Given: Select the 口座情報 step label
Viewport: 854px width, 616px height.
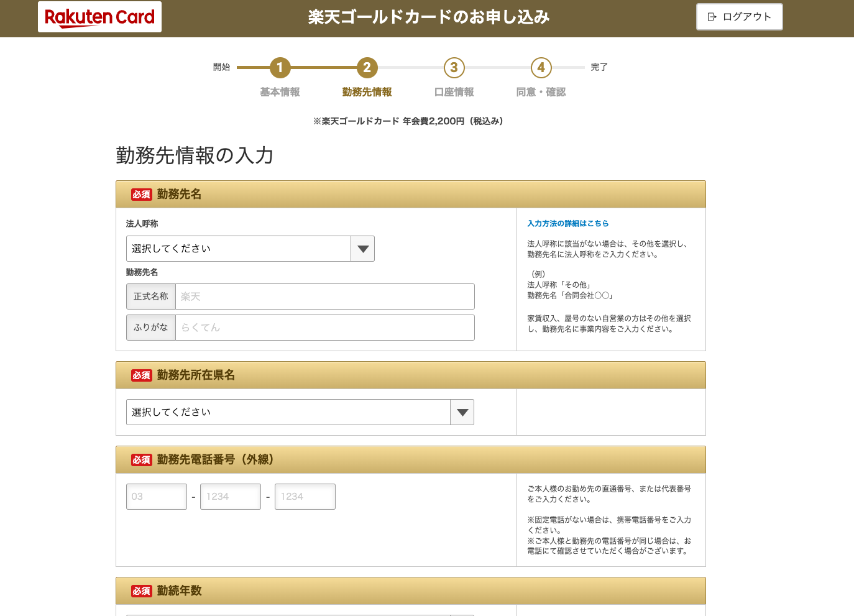Looking at the screenshot, I should (453, 91).
